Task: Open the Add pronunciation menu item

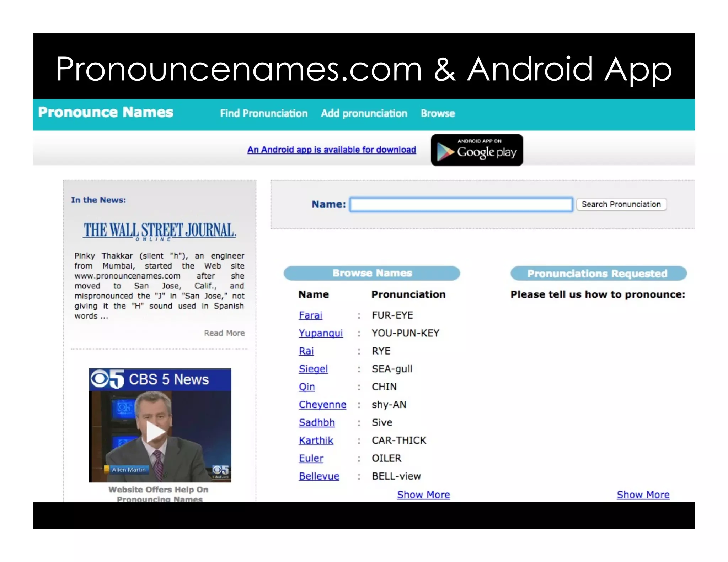Action: tap(364, 113)
